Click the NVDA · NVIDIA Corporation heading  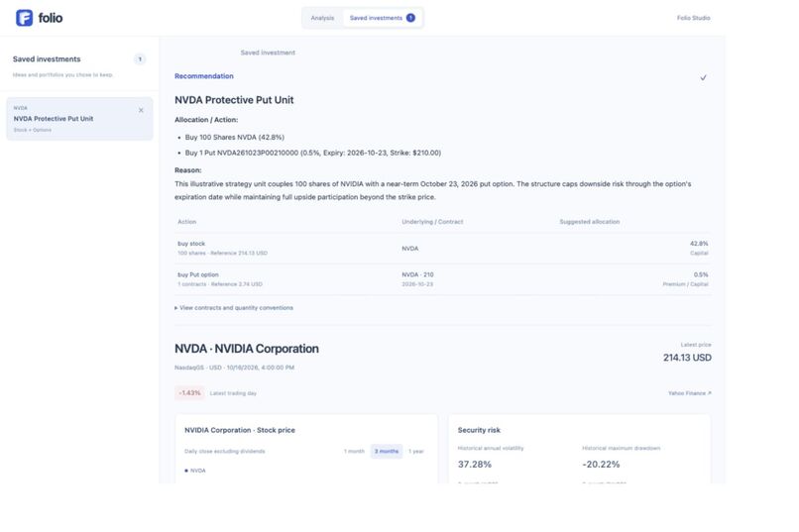[247, 349]
